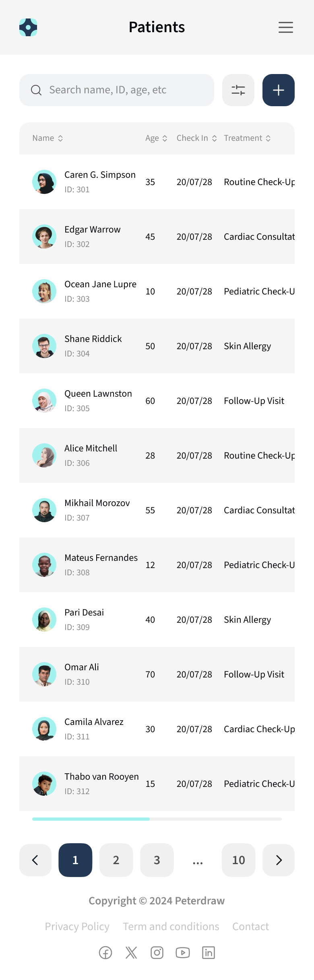Click the X social media icon
Viewport: 314px width, 980px height.
[x=131, y=953]
